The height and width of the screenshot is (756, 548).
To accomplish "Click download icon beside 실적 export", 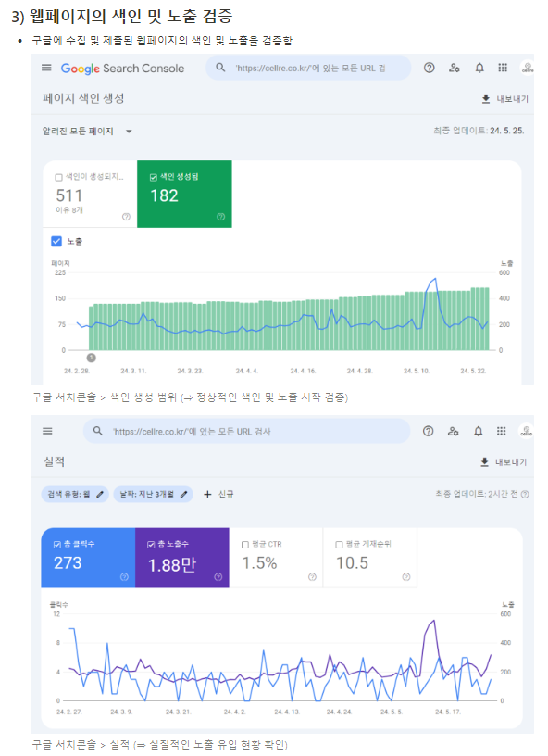I will [484, 462].
